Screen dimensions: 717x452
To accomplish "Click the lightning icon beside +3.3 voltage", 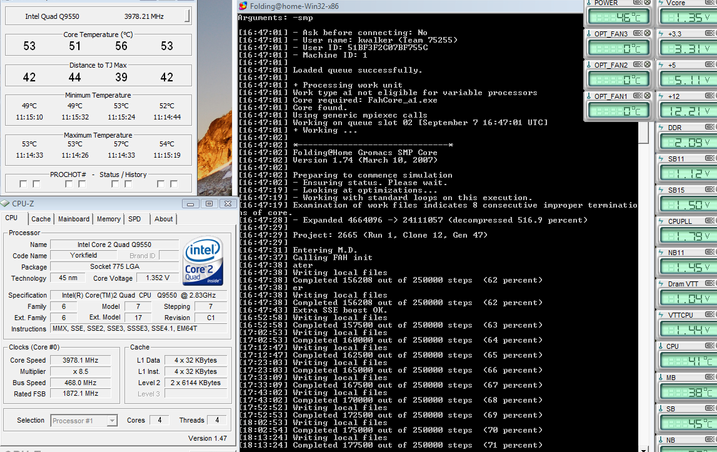I will [x=661, y=34].
